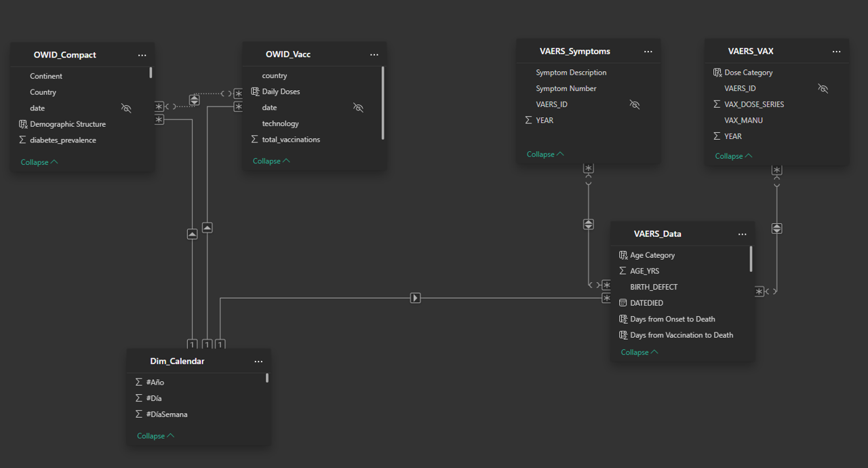This screenshot has height=468, width=868.
Task: Select the calendar icon beside DATEDIED
Action: 623,303
